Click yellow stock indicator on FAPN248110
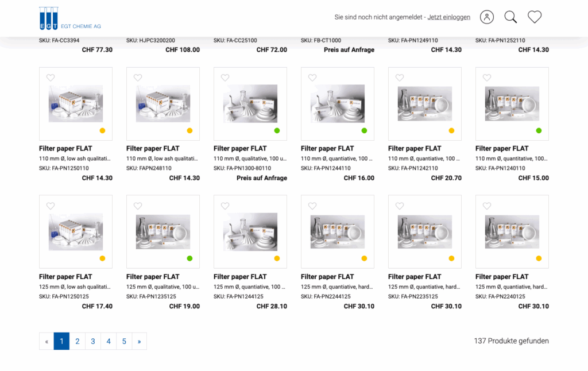Image resolution: width=588 pixels, height=371 pixels. click(189, 130)
